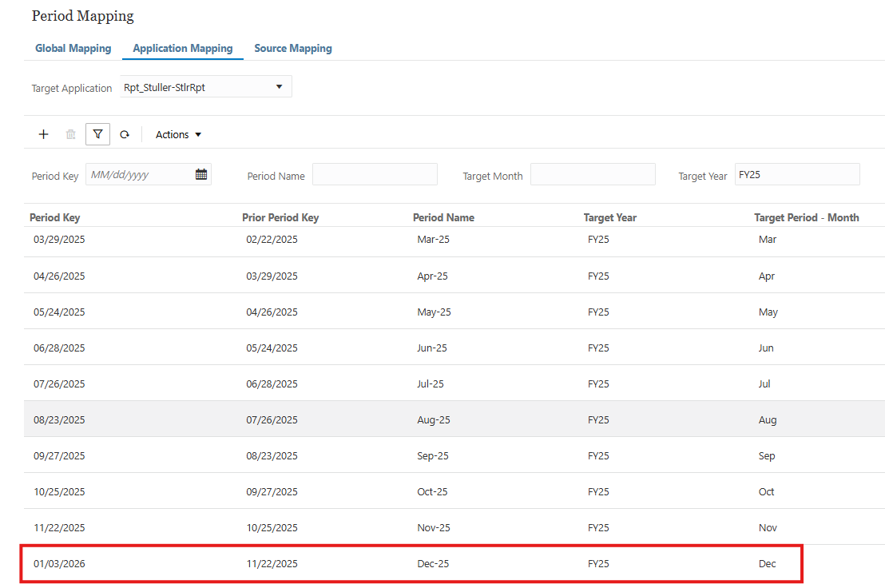The width and height of the screenshot is (885, 588).
Task: Click the Mar target period month cell
Action: click(768, 239)
